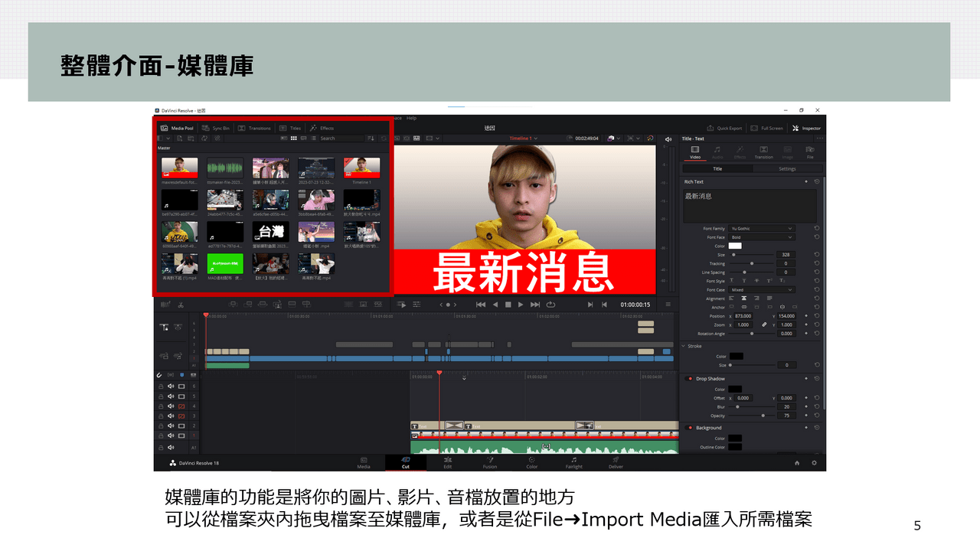This screenshot has width=980, height=551.
Task: Open the Font Face dropdown showing Bold
Action: tap(761, 237)
